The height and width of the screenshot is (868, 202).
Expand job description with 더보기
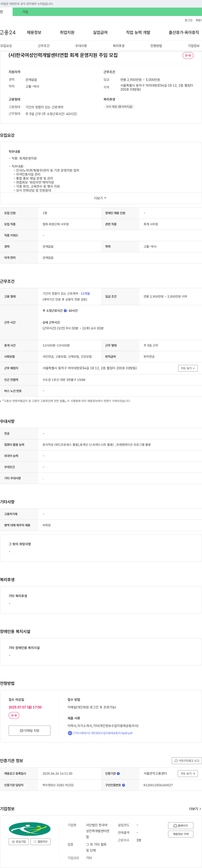pos(100,198)
